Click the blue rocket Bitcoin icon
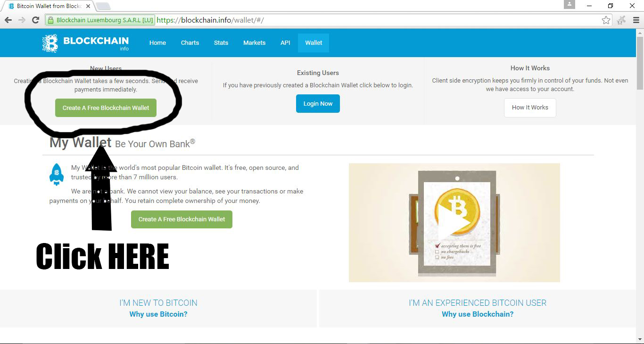644x344 pixels. (57, 174)
